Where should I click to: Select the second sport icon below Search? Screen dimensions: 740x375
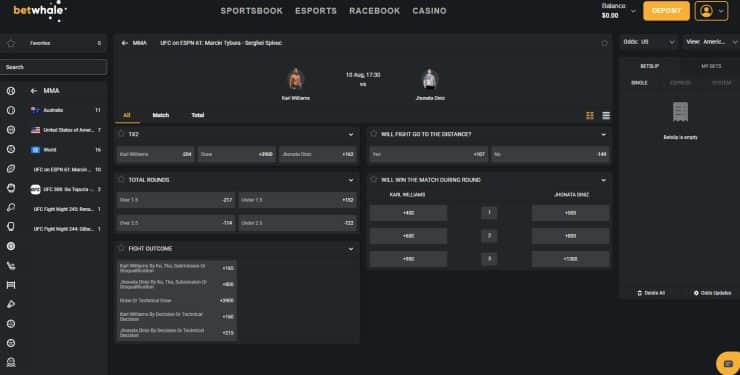pyautogui.click(x=11, y=110)
